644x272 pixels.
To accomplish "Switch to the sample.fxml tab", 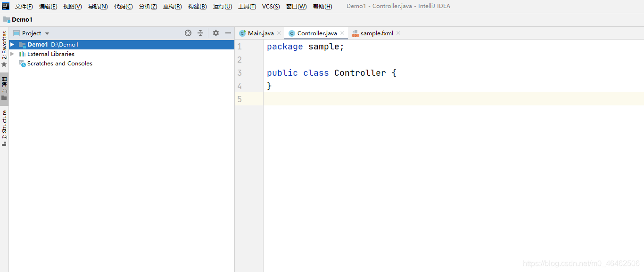I will click(x=376, y=33).
